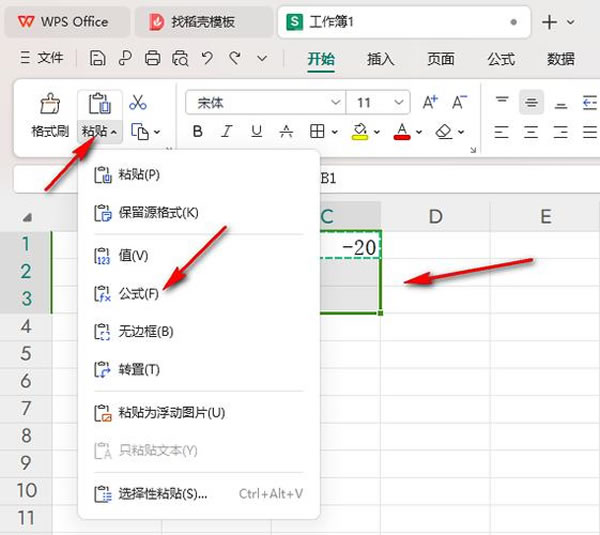
Task: Click the select-all corner triangle
Action: (x=27, y=218)
